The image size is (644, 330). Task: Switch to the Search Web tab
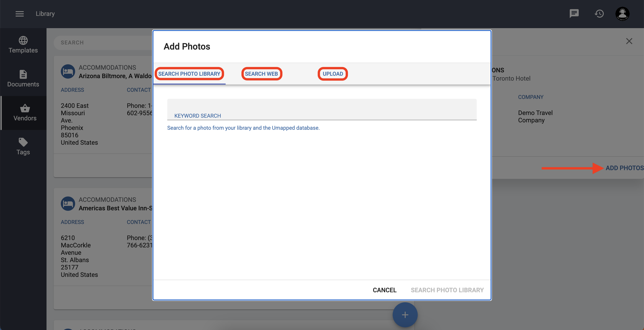pyautogui.click(x=261, y=74)
